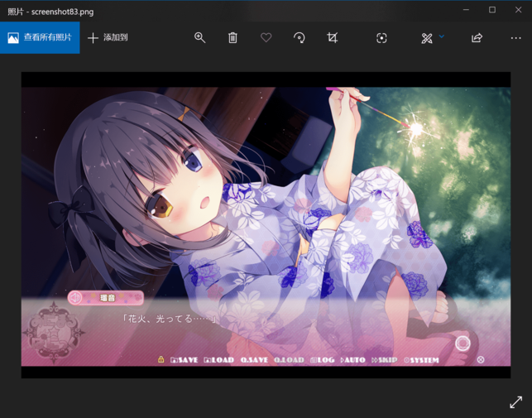Click the game logo emblem at the dialogue box's left
Screen dimensions: 532x418
point(54,333)
